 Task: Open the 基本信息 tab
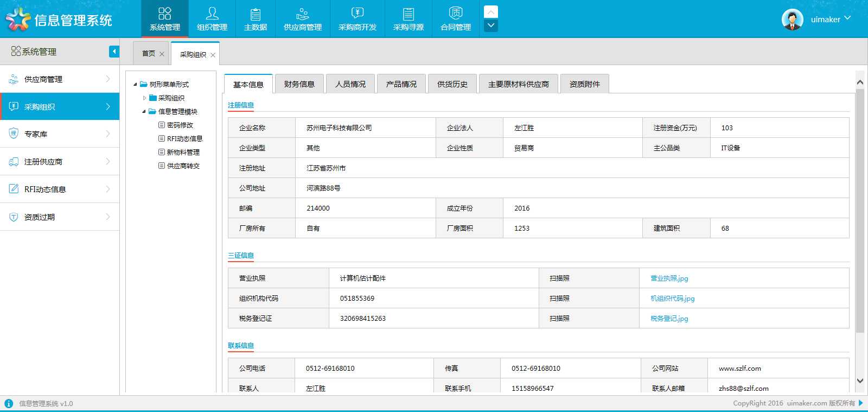[248, 84]
